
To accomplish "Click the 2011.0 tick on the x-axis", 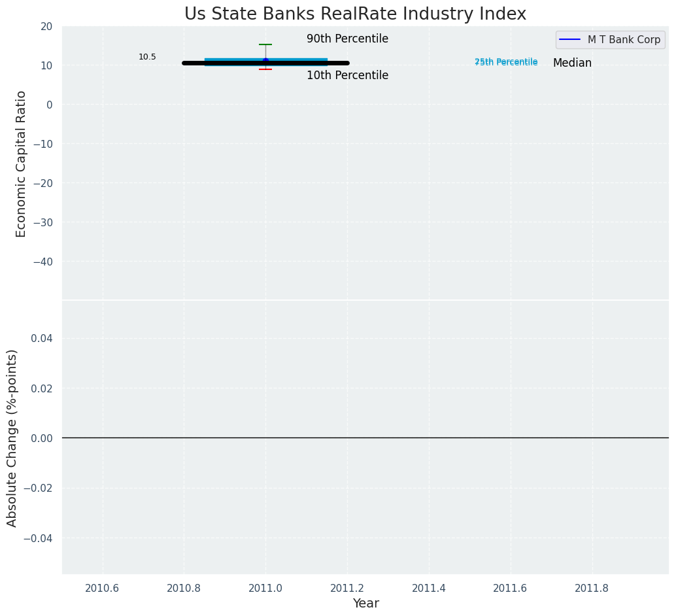I will click(x=265, y=588).
